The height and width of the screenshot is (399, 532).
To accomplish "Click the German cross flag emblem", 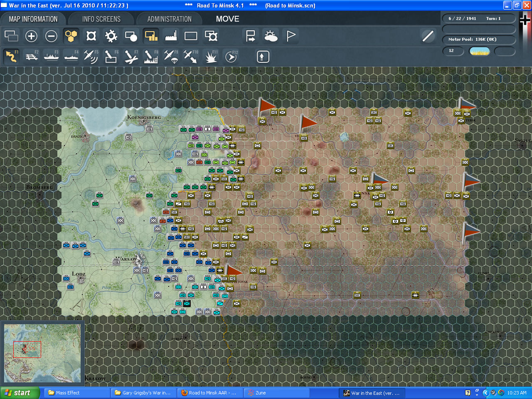I will click(x=525, y=20).
